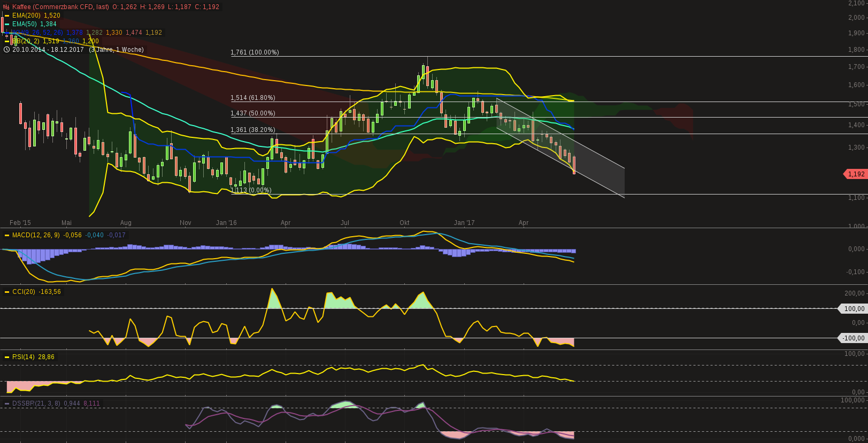The height and width of the screenshot is (443, 868).
Task: Click the Jan '17 time axis label
Action: (x=464, y=223)
